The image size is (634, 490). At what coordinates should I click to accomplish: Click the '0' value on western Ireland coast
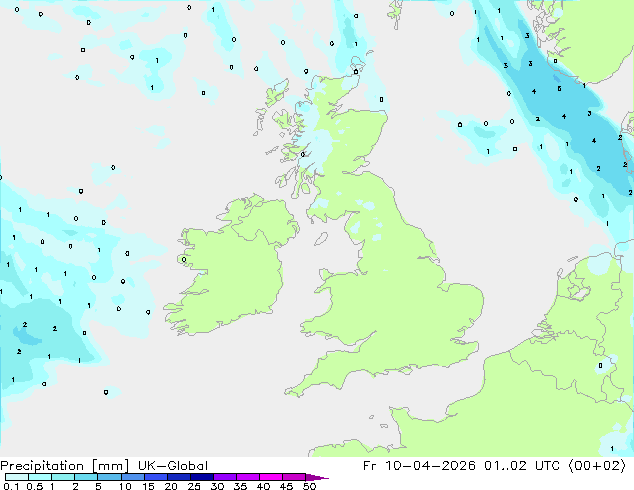coord(184,260)
